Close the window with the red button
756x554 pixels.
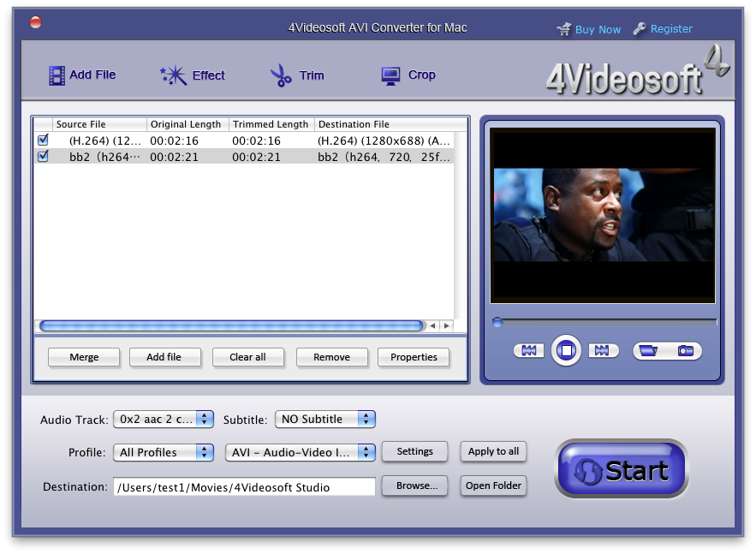(36, 22)
